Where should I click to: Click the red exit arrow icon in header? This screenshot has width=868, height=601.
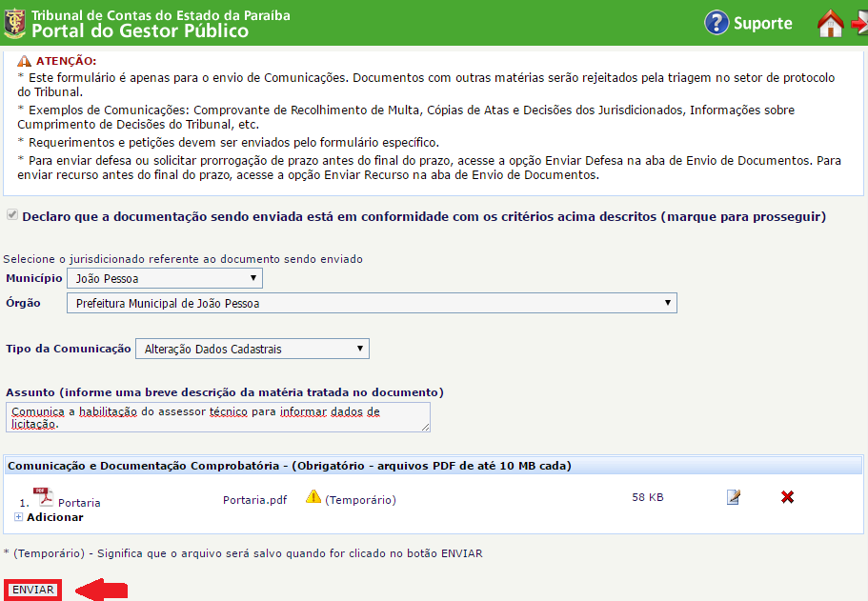859,24
